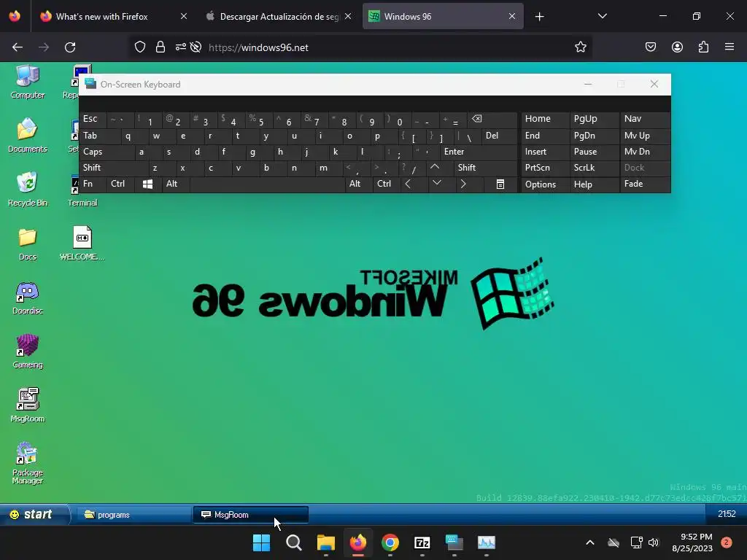Open Firefox extensions icon

pos(703,47)
